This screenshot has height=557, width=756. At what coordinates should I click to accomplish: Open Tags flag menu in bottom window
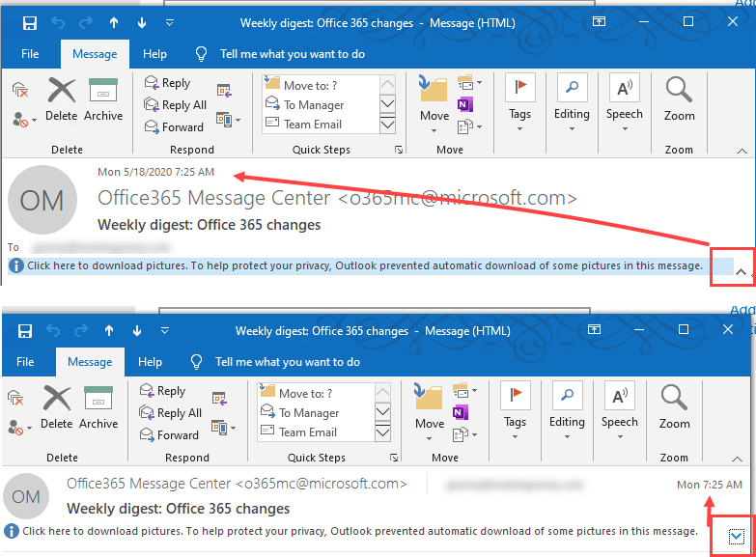click(x=515, y=411)
